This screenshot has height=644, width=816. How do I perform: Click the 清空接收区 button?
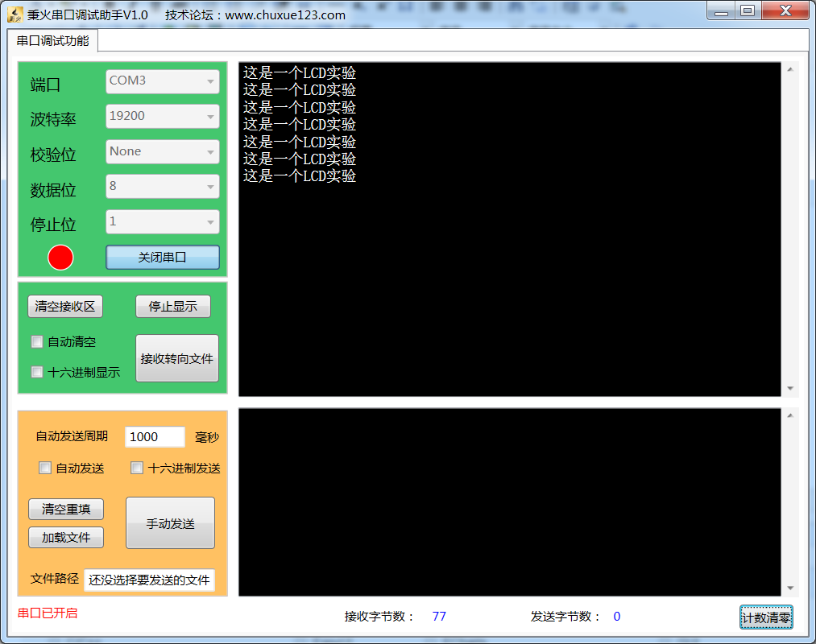(65, 307)
